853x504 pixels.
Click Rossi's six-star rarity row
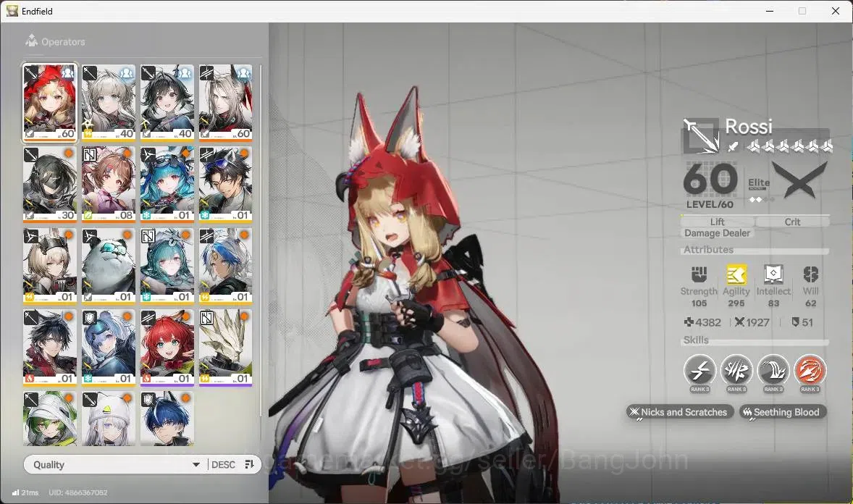click(789, 146)
